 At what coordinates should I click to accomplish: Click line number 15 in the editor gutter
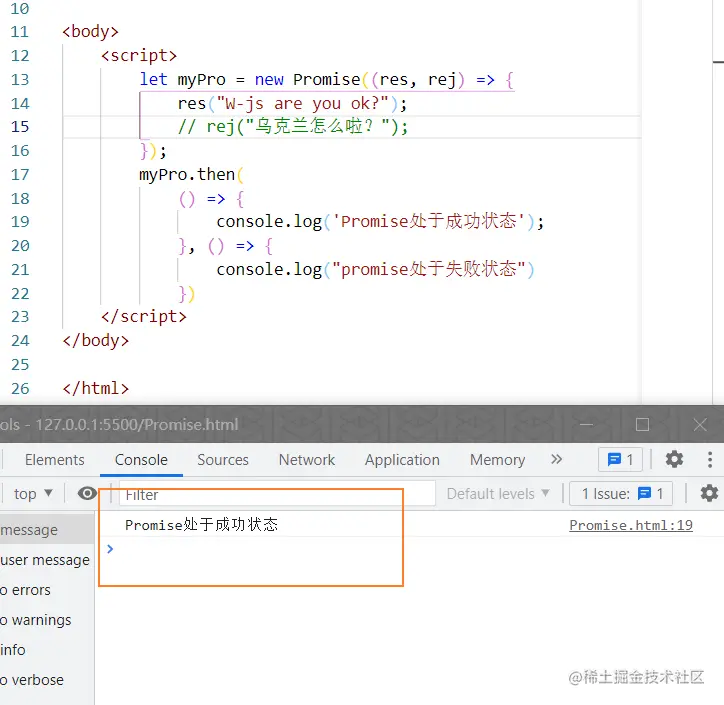click(20, 127)
